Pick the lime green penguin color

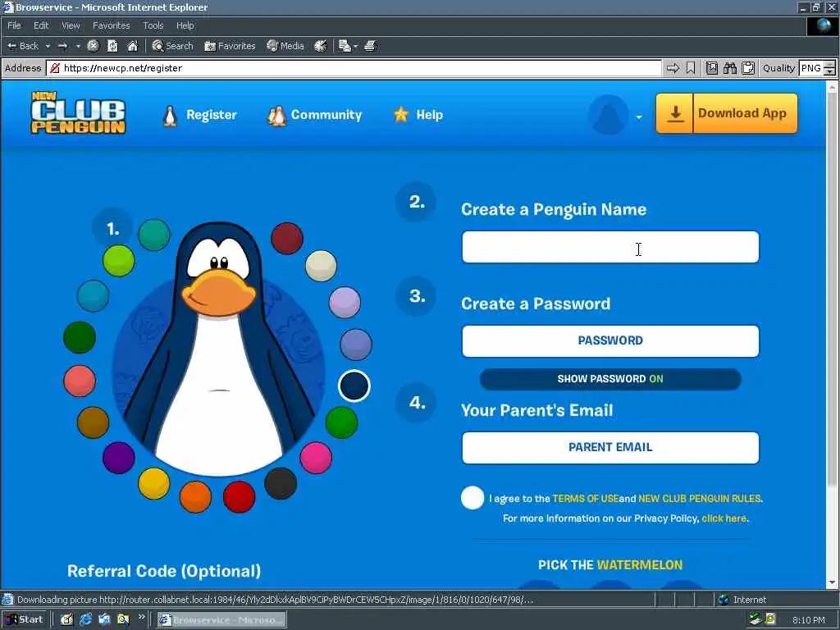coord(118,261)
